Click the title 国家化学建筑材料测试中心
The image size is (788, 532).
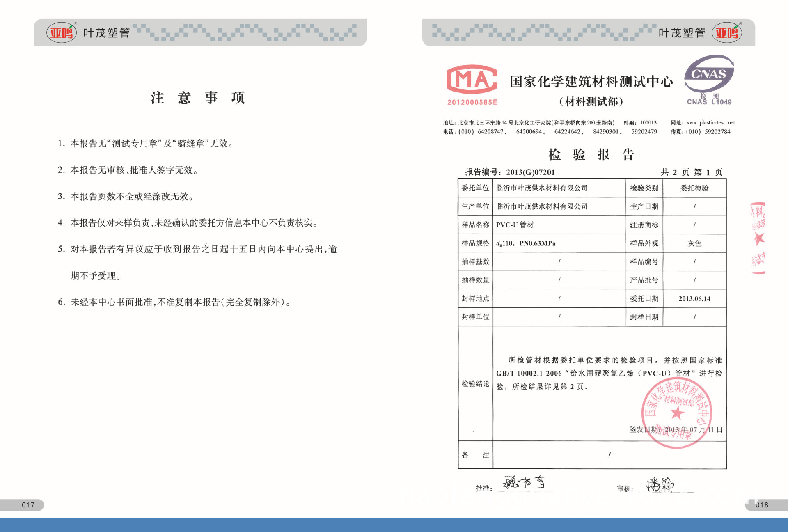point(591,81)
